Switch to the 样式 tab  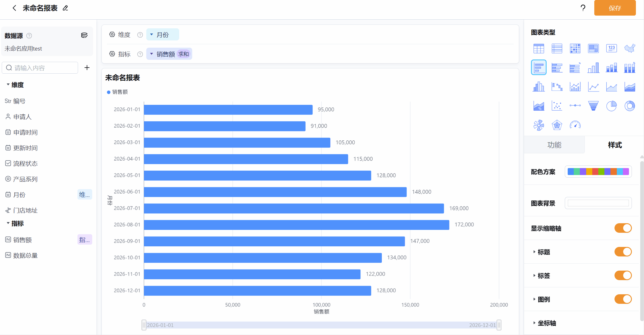pos(615,145)
